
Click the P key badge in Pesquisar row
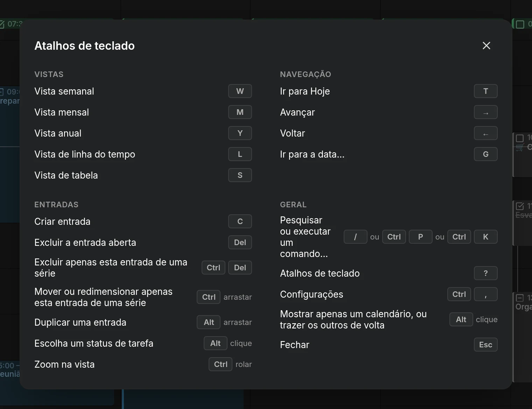point(421,237)
